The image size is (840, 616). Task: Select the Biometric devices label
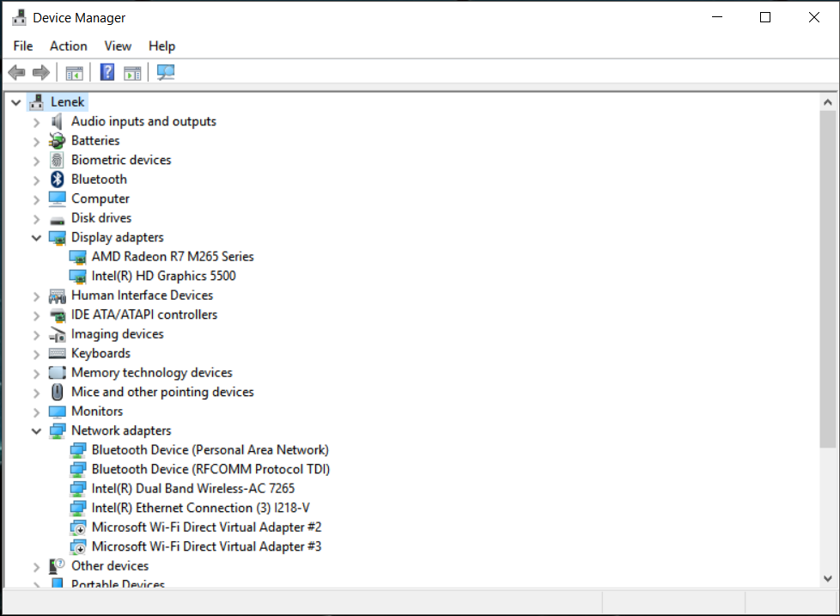coord(121,160)
